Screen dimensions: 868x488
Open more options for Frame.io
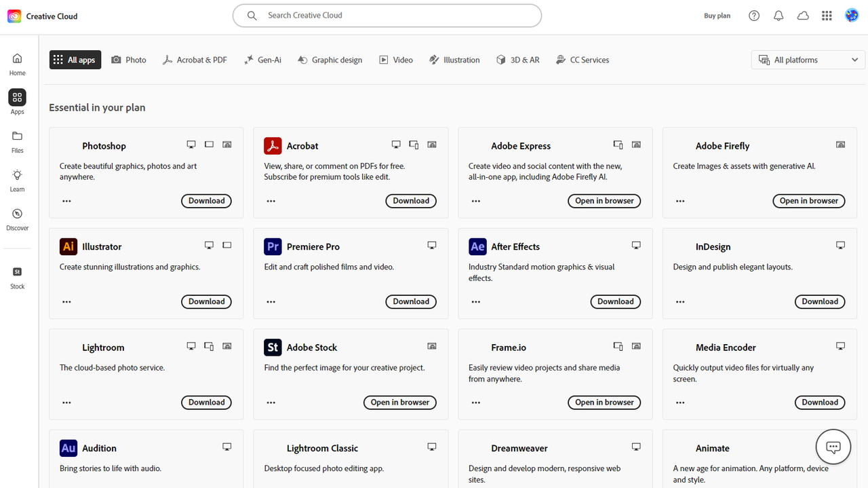click(476, 402)
